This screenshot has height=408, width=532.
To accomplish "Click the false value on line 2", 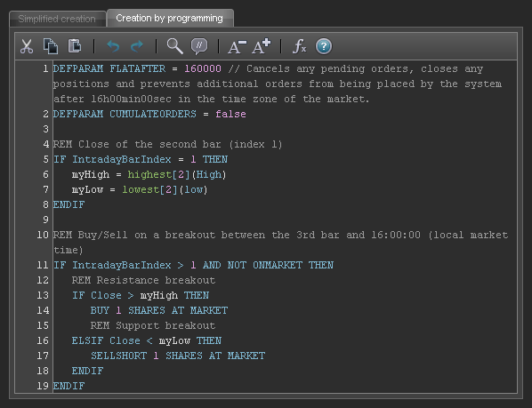I will (x=230, y=114).
